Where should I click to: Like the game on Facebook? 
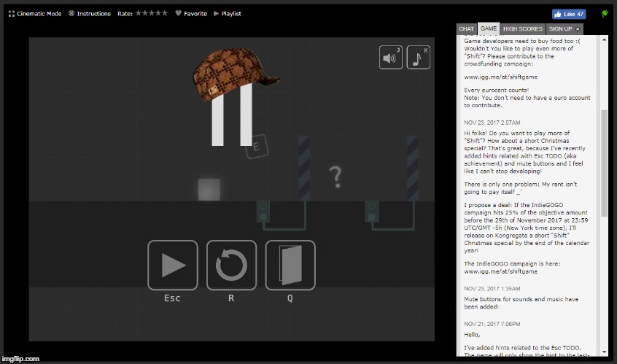pos(568,14)
